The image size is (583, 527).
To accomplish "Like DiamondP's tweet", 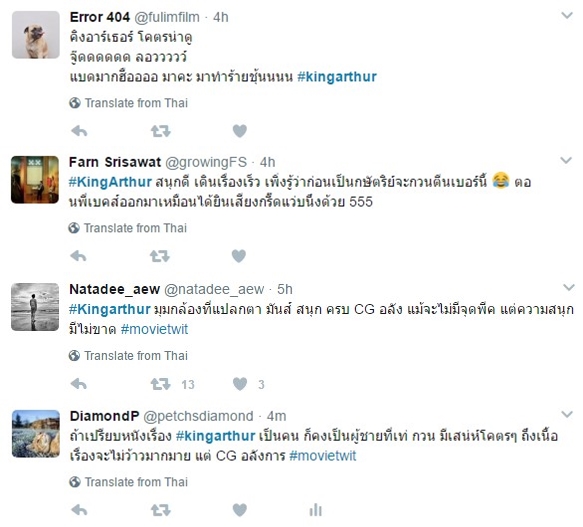I will (x=240, y=510).
